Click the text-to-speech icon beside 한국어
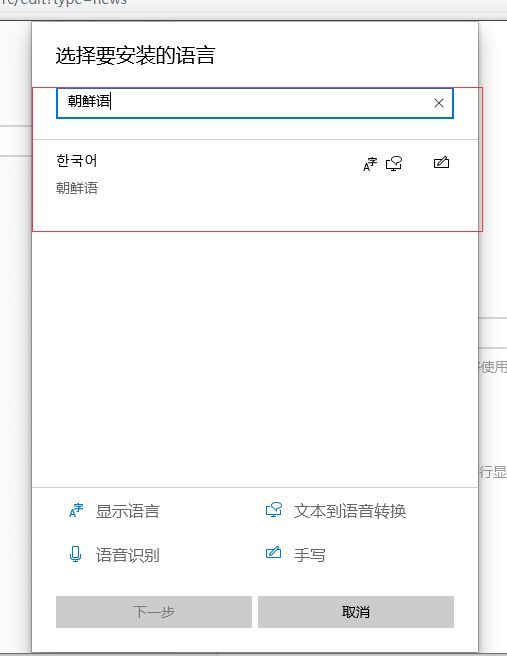507x656 pixels. point(394,164)
